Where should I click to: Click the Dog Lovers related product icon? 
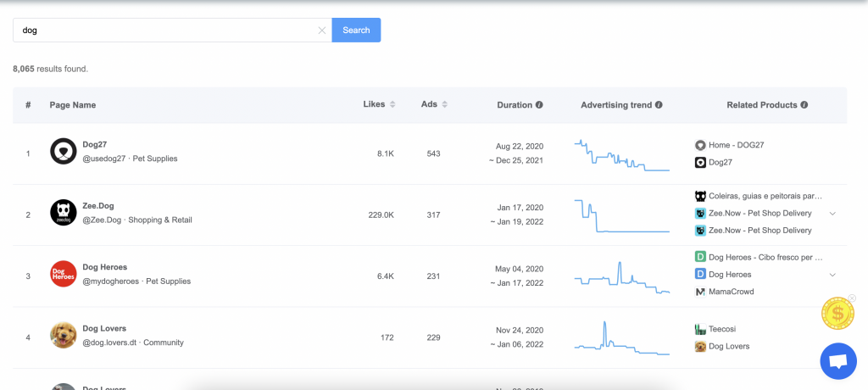(x=700, y=346)
